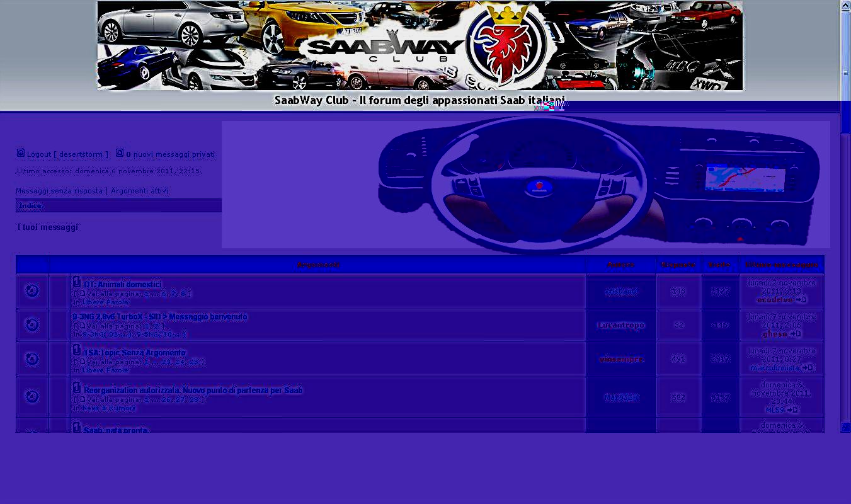Click the attachment icon beside Reorganization autorizzata
The width and height of the screenshot is (851, 504).
(77, 387)
